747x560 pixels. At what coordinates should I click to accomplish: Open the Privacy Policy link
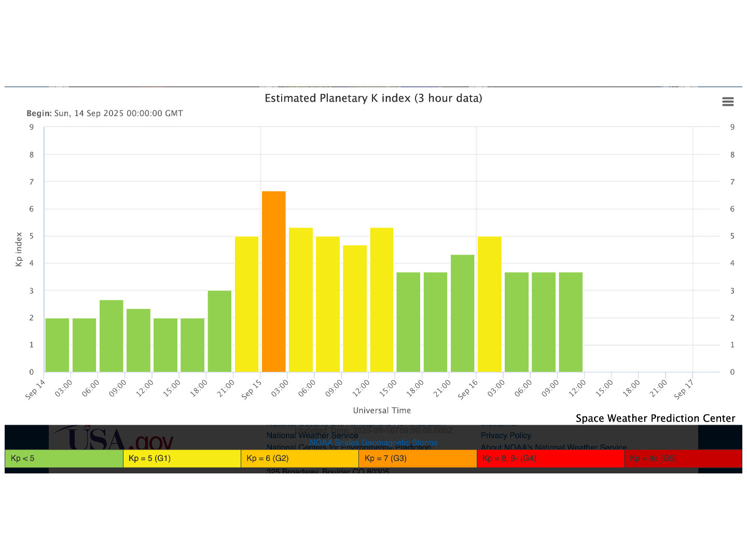coord(506,436)
